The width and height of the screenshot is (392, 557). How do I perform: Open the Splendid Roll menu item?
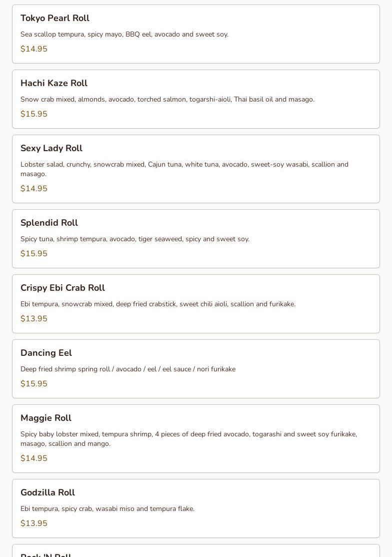(49, 223)
